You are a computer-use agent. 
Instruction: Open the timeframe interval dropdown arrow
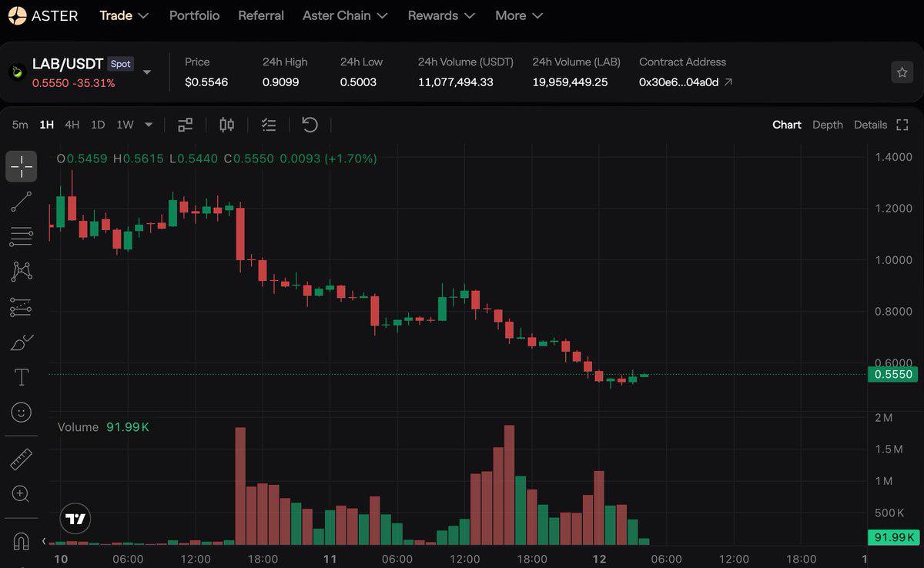coord(149,125)
